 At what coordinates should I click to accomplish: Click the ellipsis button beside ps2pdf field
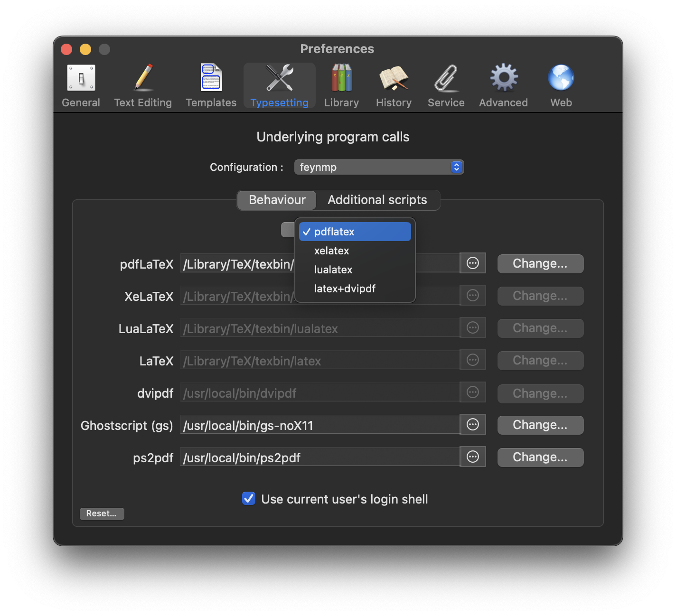(x=472, y=457)
